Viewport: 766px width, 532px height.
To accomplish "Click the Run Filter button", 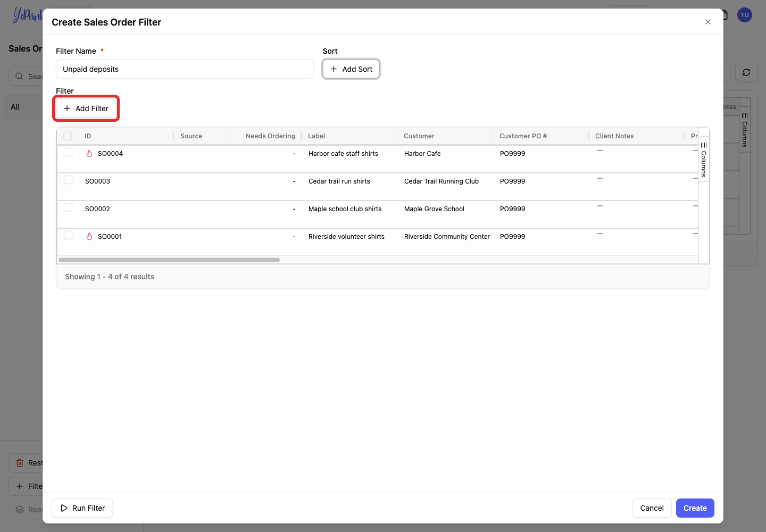I will tap(82, 508).
